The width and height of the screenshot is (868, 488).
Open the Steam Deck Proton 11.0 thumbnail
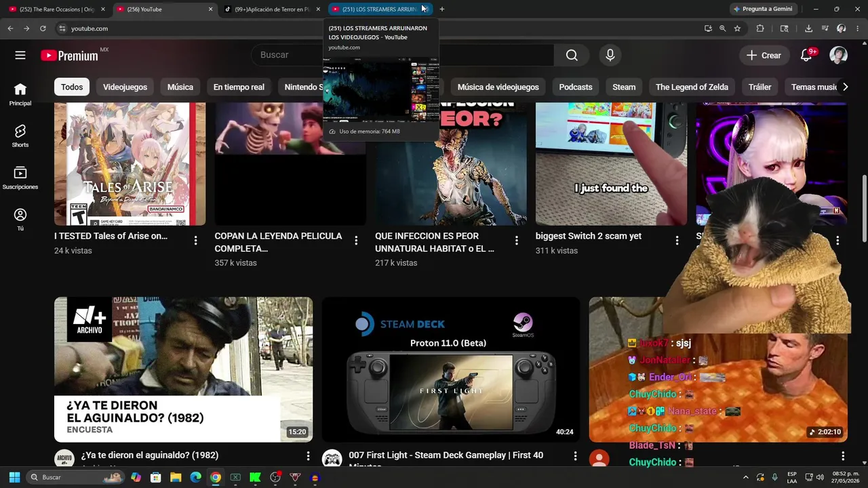[x=451, y=369]
